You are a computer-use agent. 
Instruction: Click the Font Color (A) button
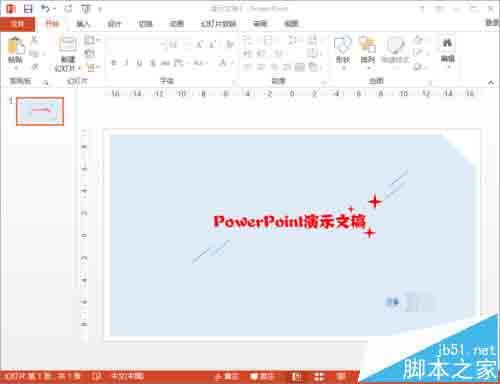click(x=223, y=63)
